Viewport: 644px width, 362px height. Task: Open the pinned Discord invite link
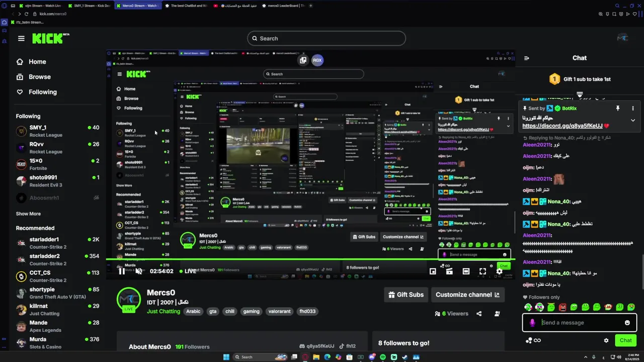point(562,126)
